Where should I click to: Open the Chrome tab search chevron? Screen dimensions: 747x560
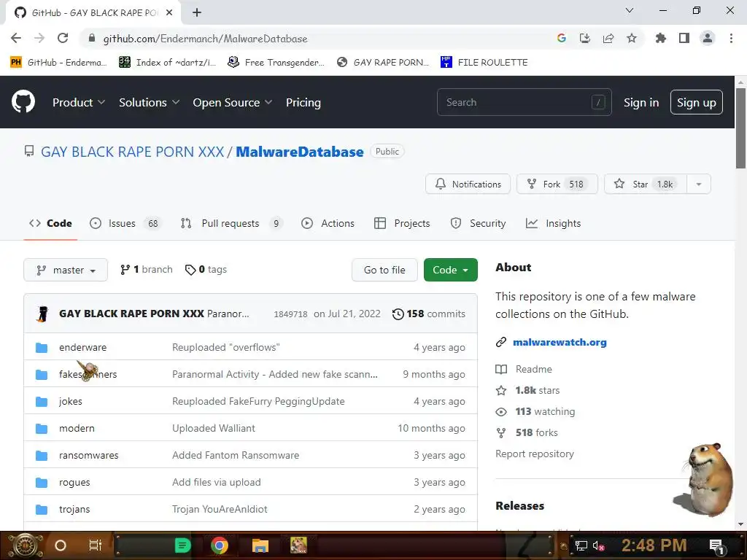pyautogui.click(x=630, y=10)
